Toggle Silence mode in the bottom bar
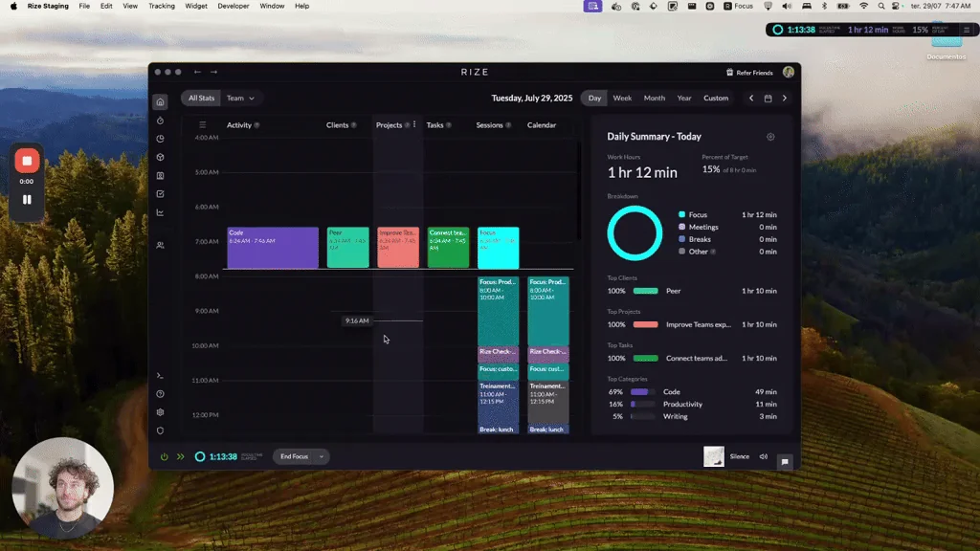 coord(740,456)
